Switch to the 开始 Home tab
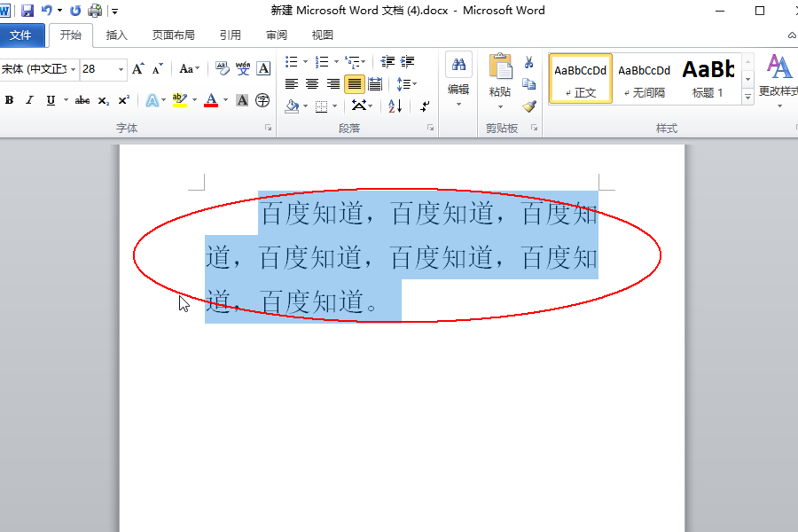This screenshot has width=798, height=532. click(71, 35)
